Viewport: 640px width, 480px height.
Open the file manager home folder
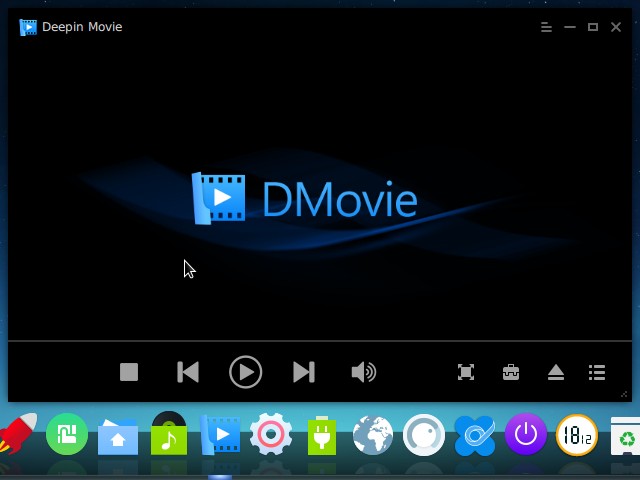pos(118,436)
